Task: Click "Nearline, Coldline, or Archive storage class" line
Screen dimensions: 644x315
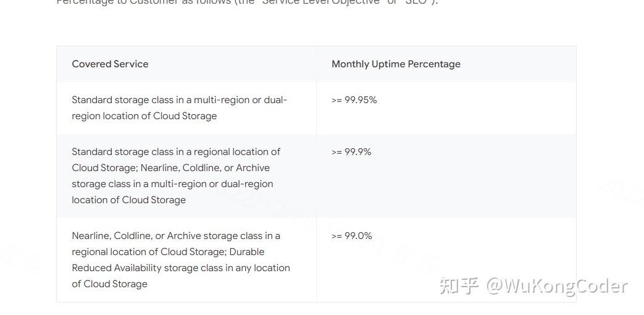Action: (x=176, y=236)
